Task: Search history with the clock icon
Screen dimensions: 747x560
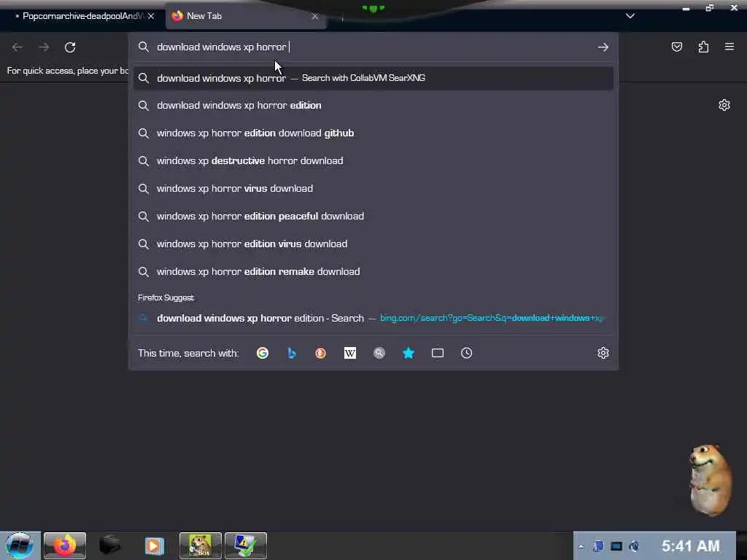Action: (x=466, y=353)
